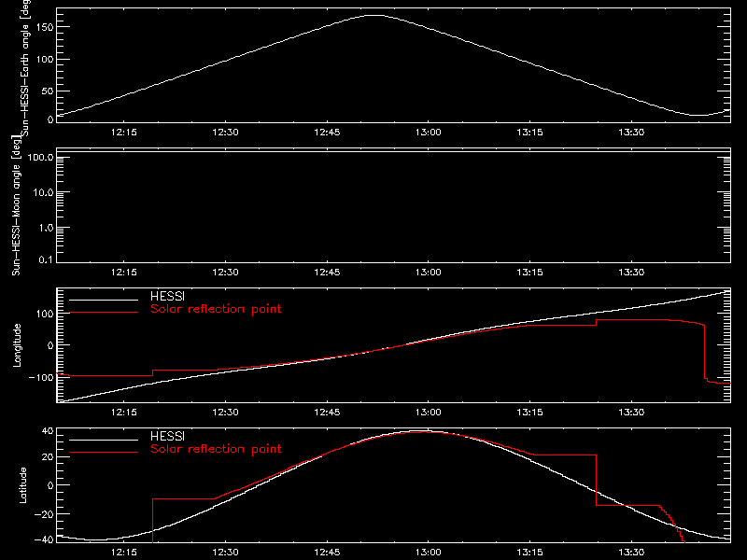
Task: Click 12:30 time label below Longitude plot
Action: pos(225,413)
